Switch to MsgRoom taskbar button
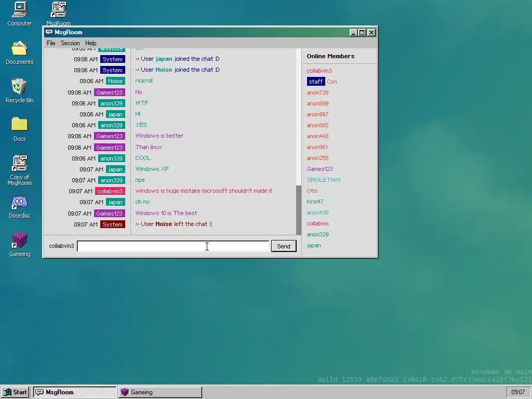532x399 pixels. click(x=75, y=392)
